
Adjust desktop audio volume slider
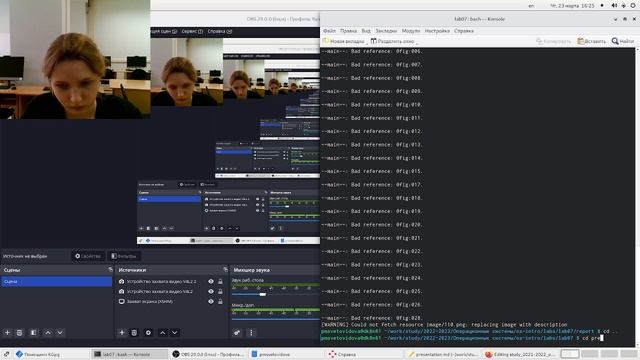tap(262, 294)
